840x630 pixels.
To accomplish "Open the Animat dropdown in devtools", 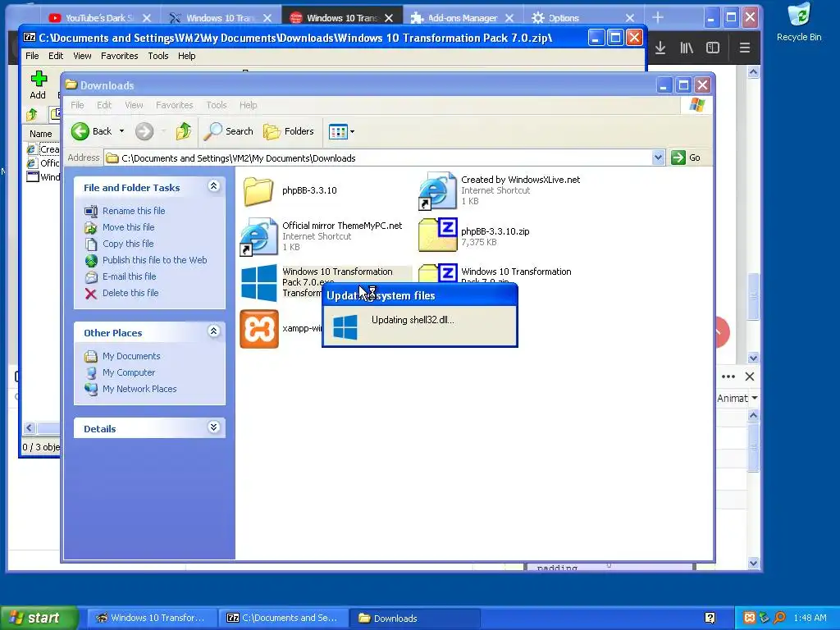I will (737, 398).
